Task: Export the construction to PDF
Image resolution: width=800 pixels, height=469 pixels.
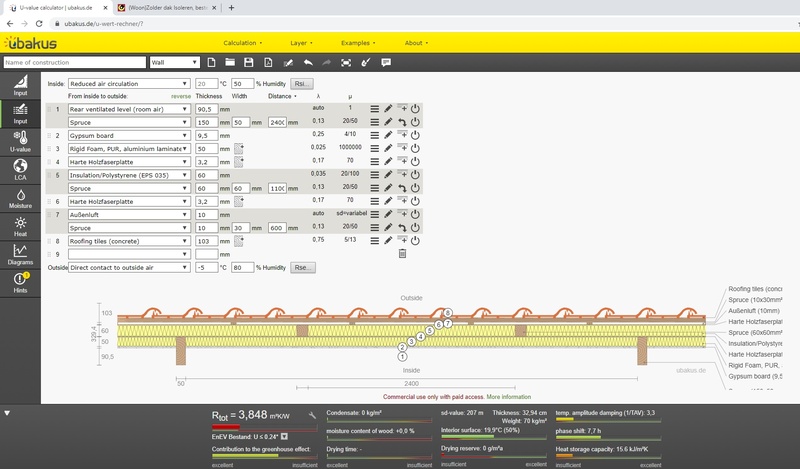Action: coord(268,62)
